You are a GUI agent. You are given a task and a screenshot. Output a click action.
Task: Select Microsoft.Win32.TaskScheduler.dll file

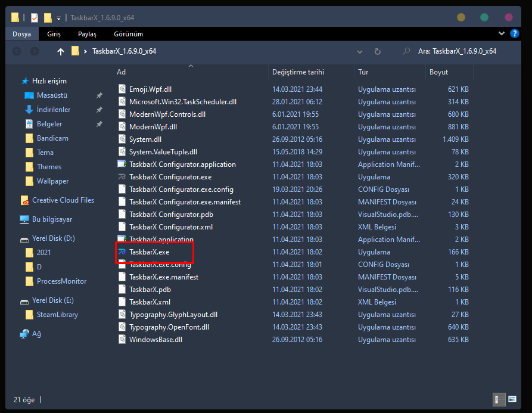(183, 102)
